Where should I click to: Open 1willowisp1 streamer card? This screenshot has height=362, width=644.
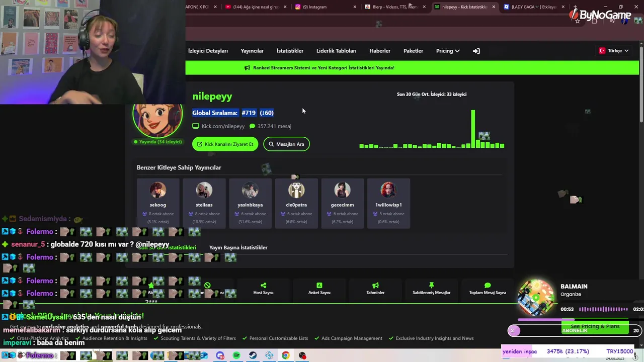(388, 203)
